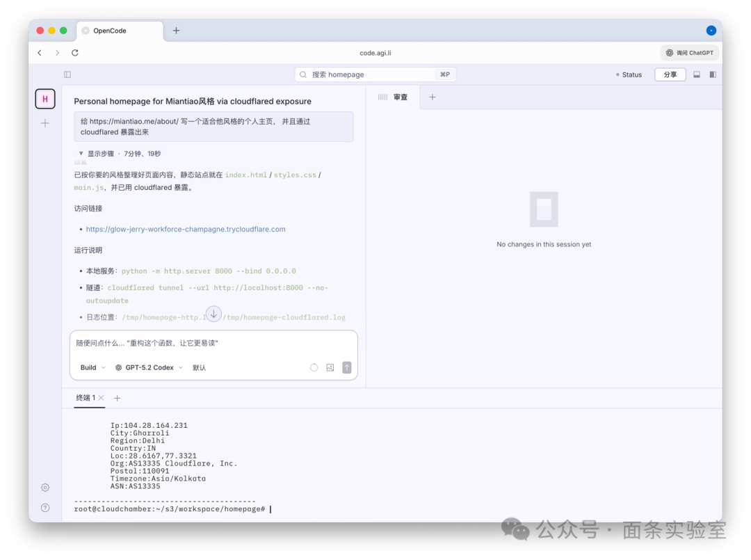Open the Build mode dropdown
This screenshot has height=560, width=751.
tap(90, 367)
